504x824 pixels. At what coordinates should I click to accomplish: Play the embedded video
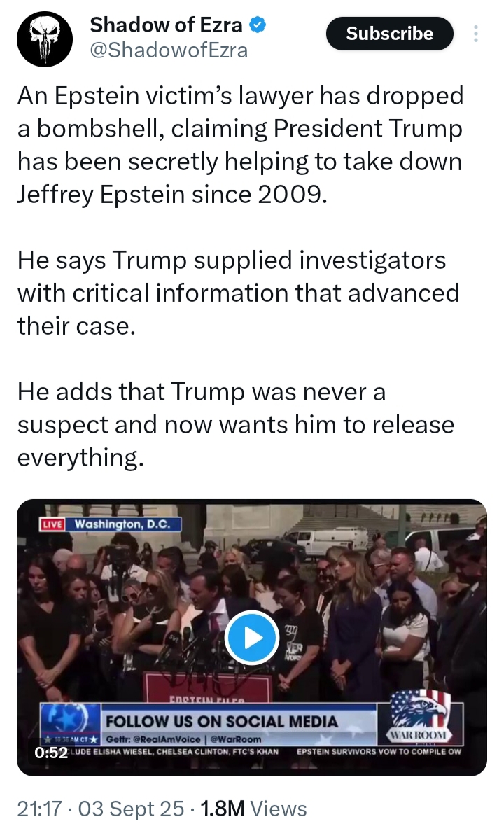point(252,638)
